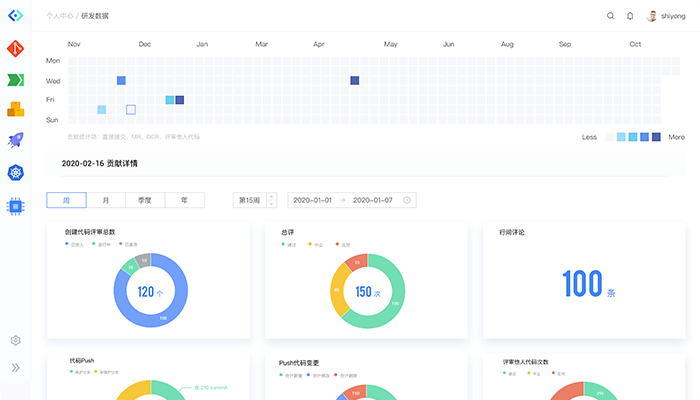Switch to the 周 period tab

(66, 200)
